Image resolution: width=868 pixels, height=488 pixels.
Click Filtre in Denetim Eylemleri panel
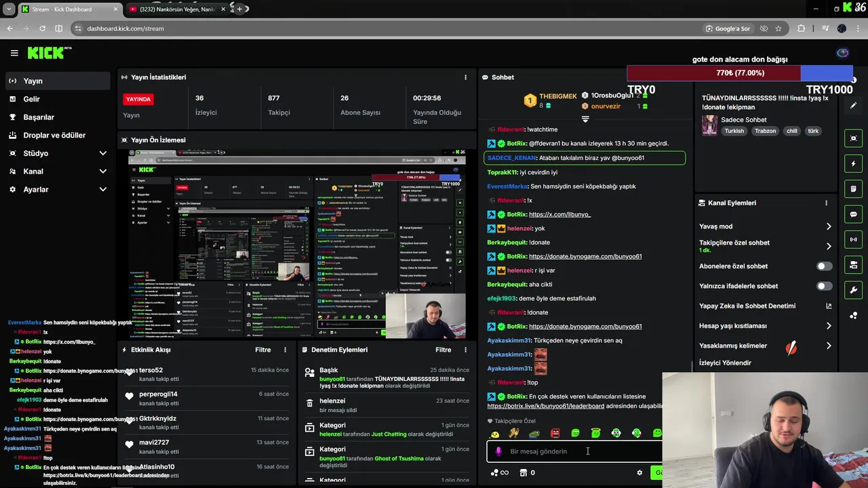pyautogui.click(x=443, y=350)
